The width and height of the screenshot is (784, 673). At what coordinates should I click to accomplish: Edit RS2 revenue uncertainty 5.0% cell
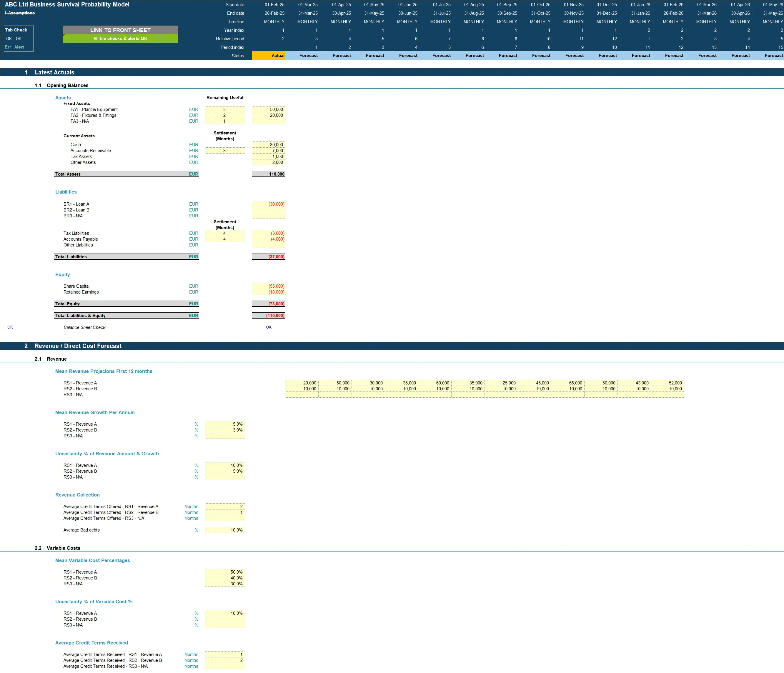(225, 472)
